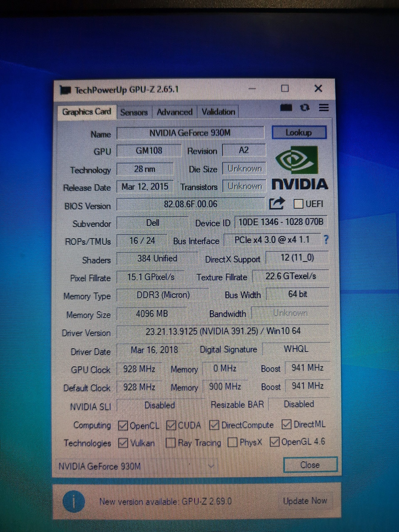Image resolution: width=399 pixels, height=532 pixels.
Task: Click the Bus Width field 64 bit
Action: click(x=298, y=294)
